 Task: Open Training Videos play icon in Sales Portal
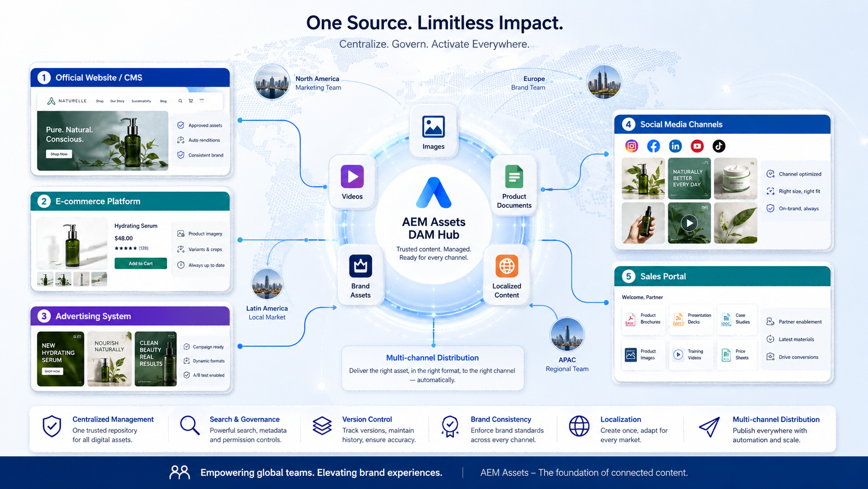pos(678,355)
